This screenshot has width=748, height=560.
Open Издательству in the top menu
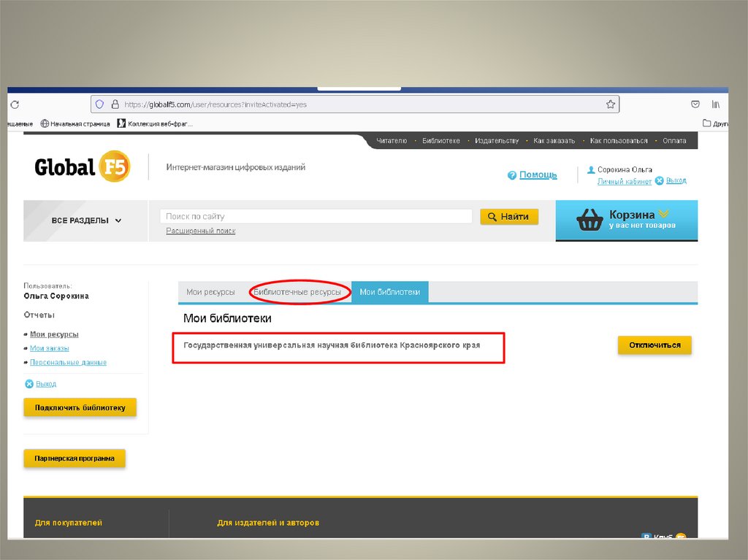point(497,141)
